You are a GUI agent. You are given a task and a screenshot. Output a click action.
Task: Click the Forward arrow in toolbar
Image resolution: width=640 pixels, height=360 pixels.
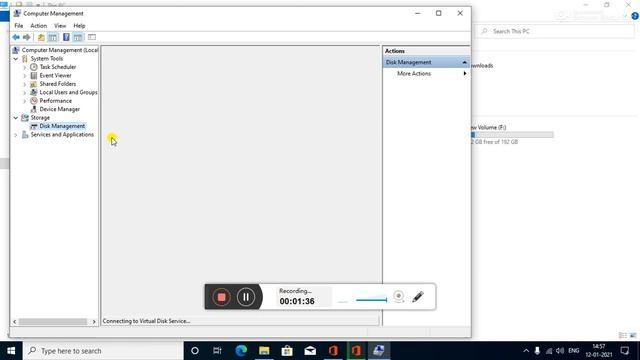27,37
